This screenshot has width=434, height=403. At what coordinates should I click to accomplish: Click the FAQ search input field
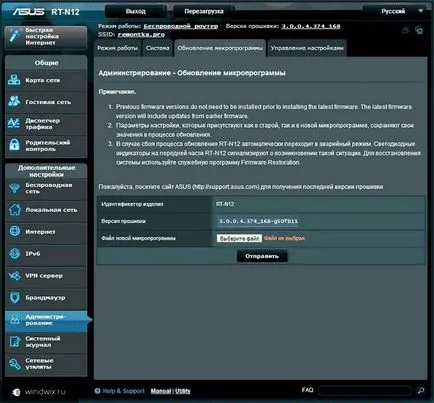pyautogui.click(x=365, y=390)
